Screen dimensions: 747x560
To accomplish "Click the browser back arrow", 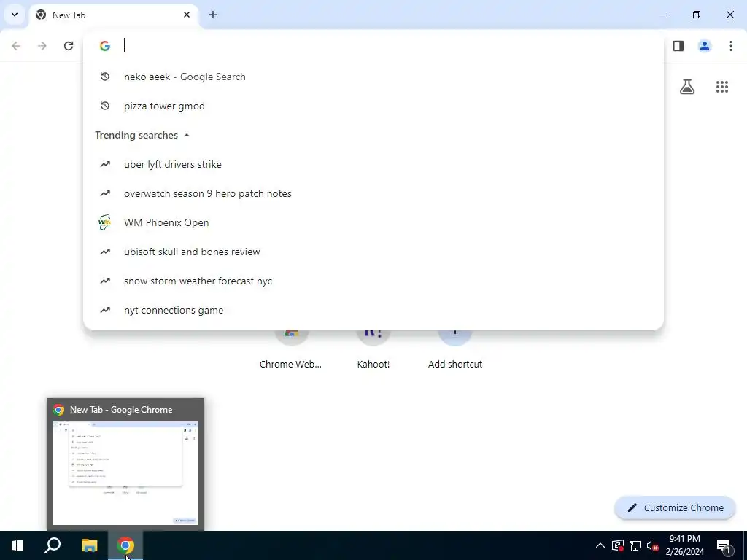I will tap(16, 46).
